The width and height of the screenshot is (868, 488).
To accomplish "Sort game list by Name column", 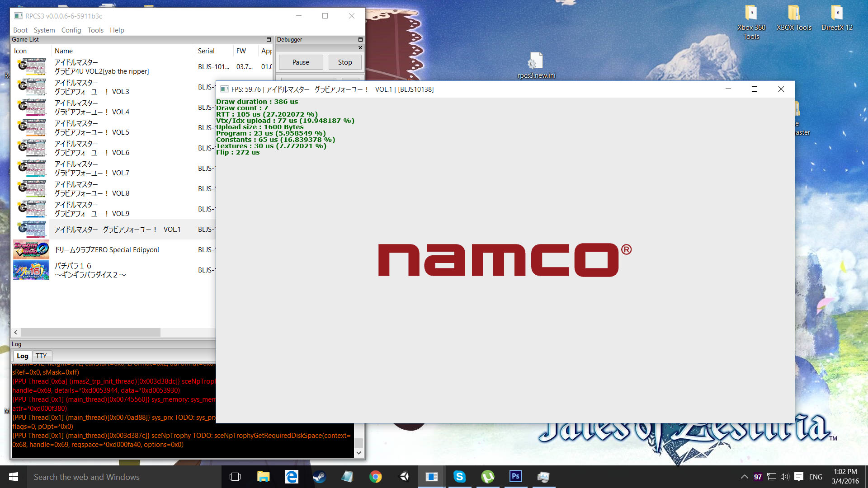I will [x=123, y=51].
